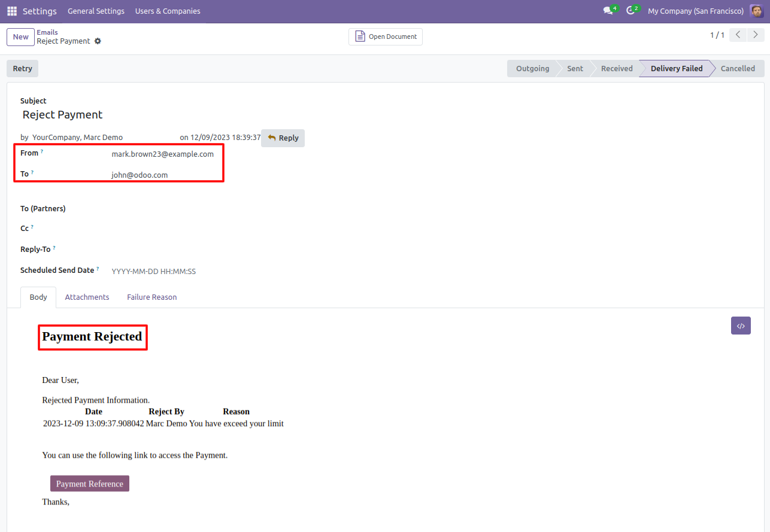Open the apps grid menu

tap(12, 11)
